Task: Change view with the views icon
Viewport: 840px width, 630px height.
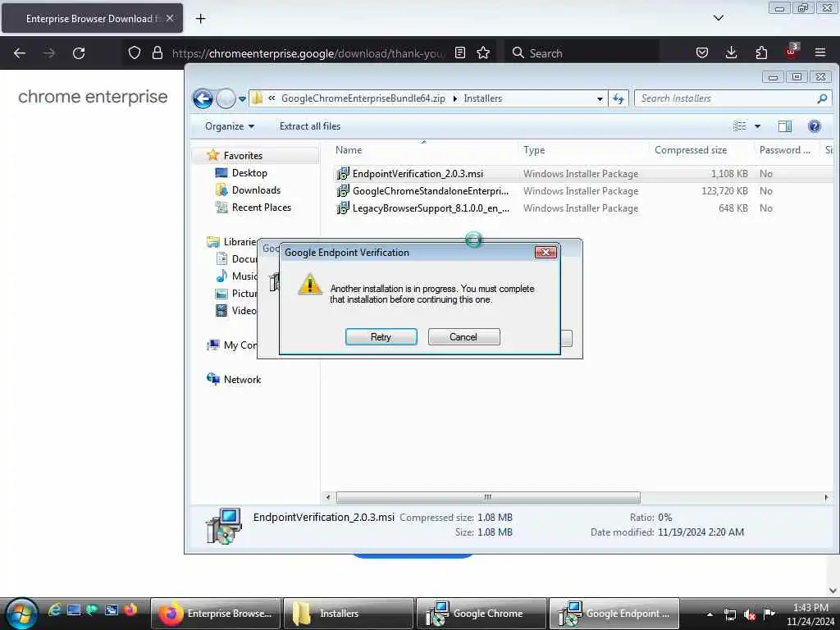Action: click(x=740, y=126)
